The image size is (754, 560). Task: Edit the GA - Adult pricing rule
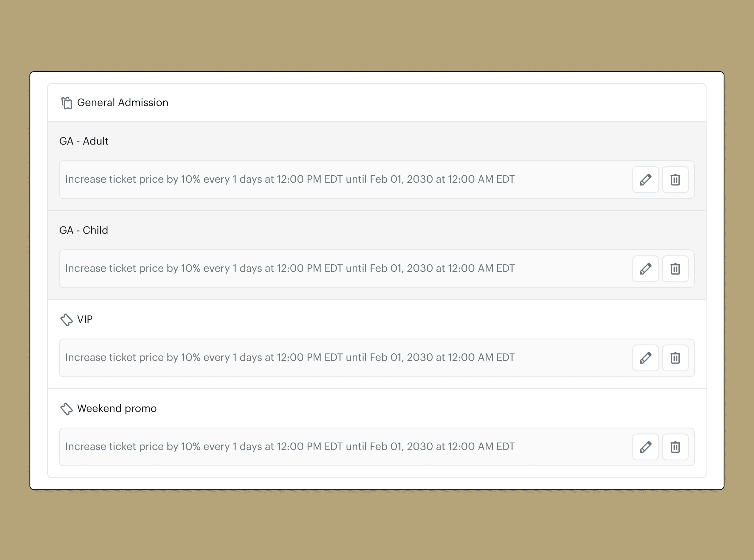645,180
